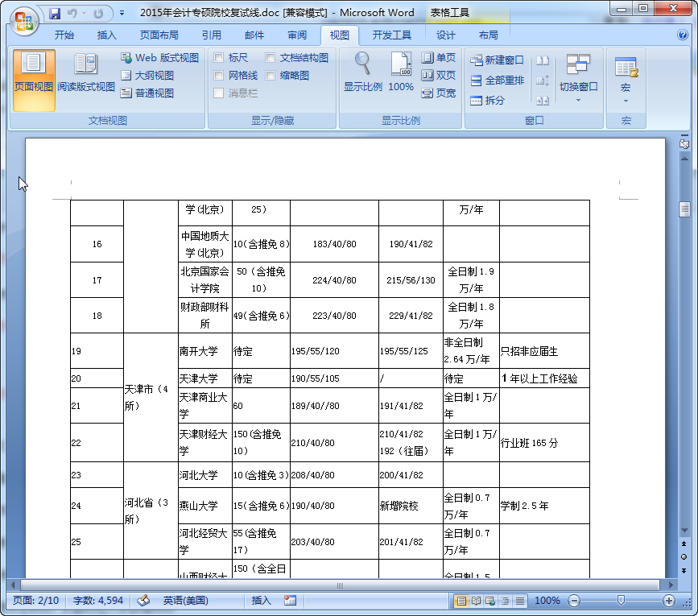Open Select Browse Object circle button
Screen dimensions: 698x616
(684, 556)
